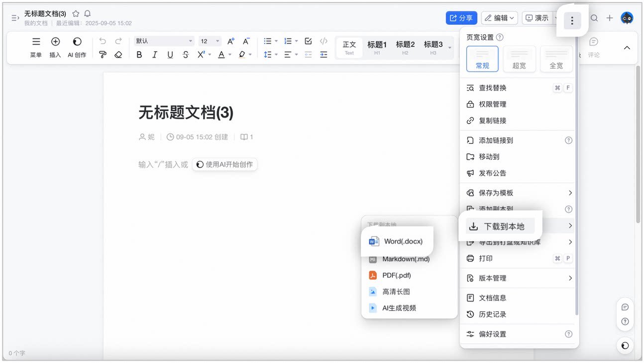Select the 全宽 page width option
644x363 pixels.
tap(556, 59)
